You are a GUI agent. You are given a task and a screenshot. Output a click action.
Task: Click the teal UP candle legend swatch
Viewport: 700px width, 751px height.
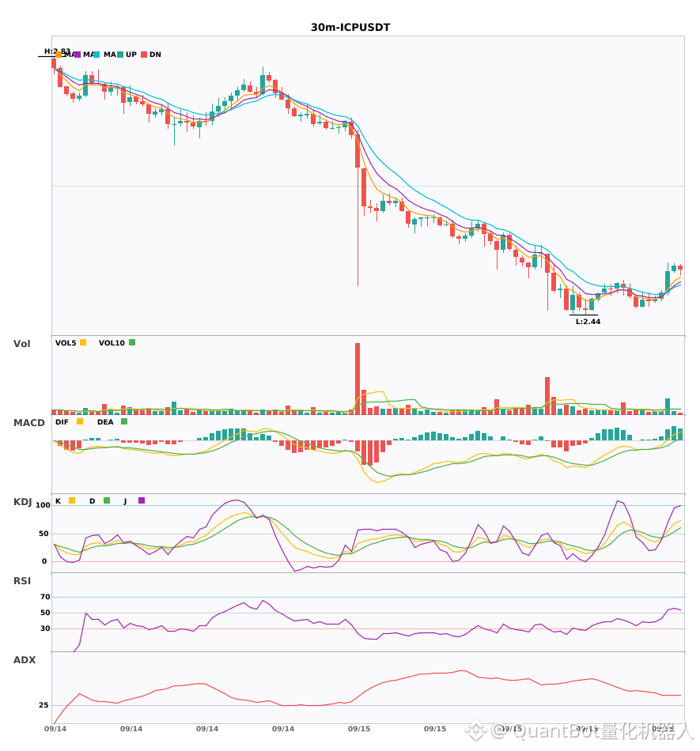[x=120, y=55]
